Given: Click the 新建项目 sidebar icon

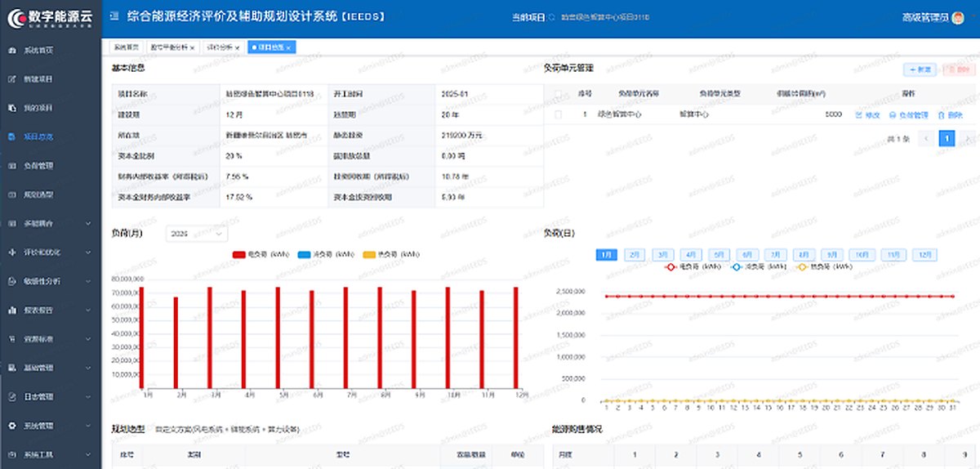Looking at the screenshot, I should click(11, 79).
